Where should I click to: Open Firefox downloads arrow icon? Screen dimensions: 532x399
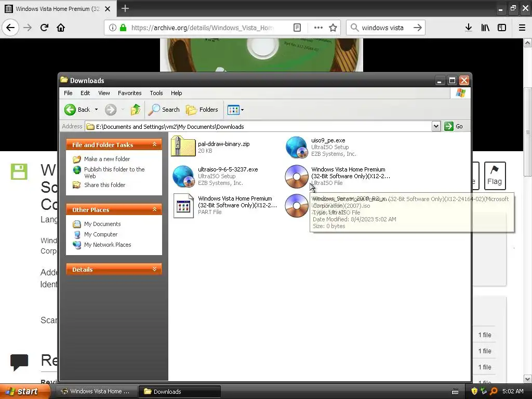pyautogui.click(x=469, y=28)
